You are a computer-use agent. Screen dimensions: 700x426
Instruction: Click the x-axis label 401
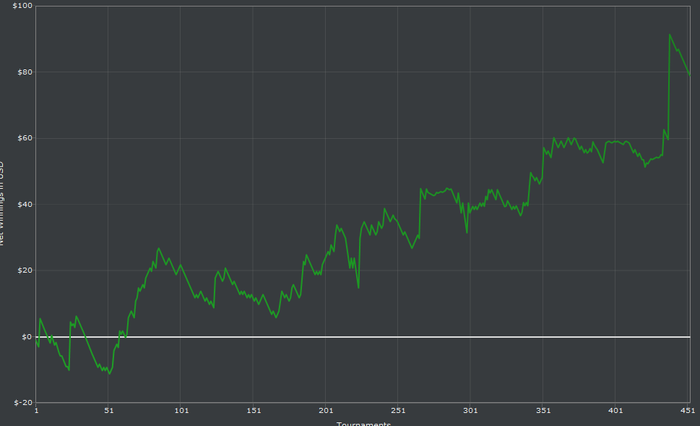616,410
